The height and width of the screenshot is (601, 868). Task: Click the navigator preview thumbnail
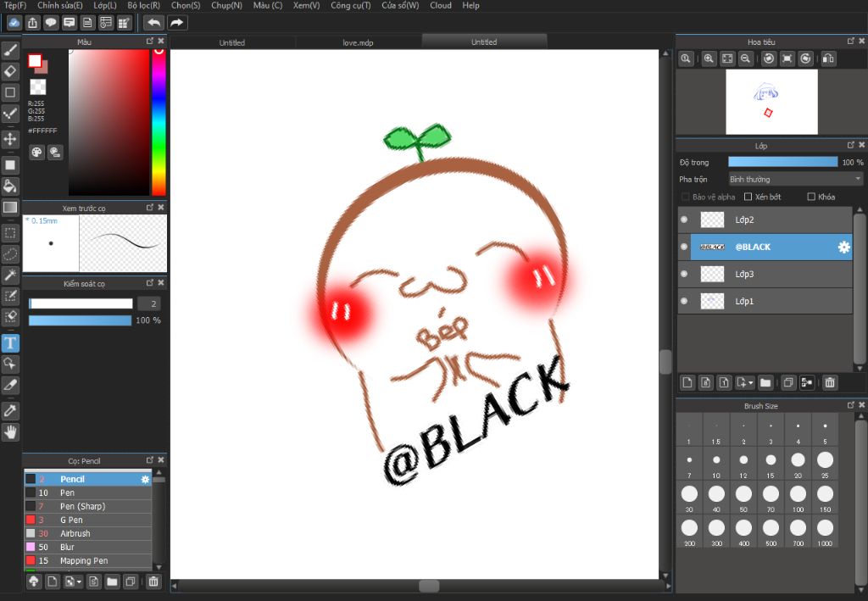coord(771,102)
